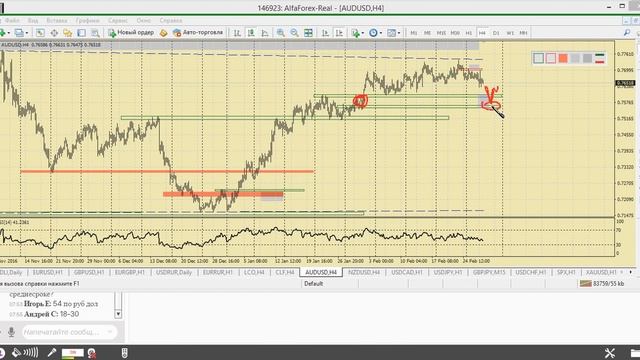Expand the templates dropdown arrow
This screenshot has height=360, width=640.
pos(399,33)
